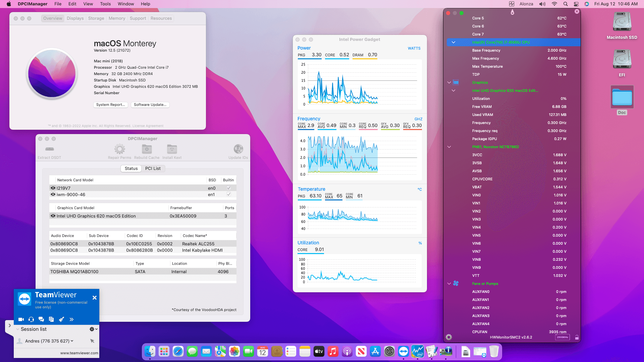
Task: Open TeamViewer audio headset option
Action: (31, 319)
